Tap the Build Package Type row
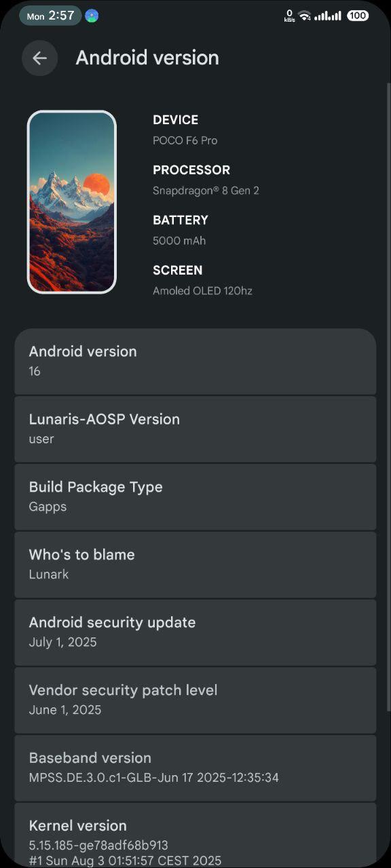Viewport: 391px width, 868px height. [195, 497]
